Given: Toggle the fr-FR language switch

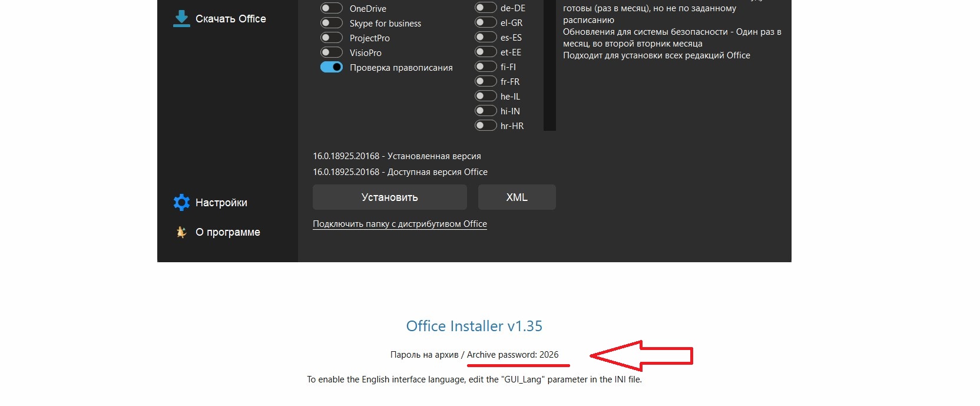Looking at the screenshot, I should click(x=486, y=81).
